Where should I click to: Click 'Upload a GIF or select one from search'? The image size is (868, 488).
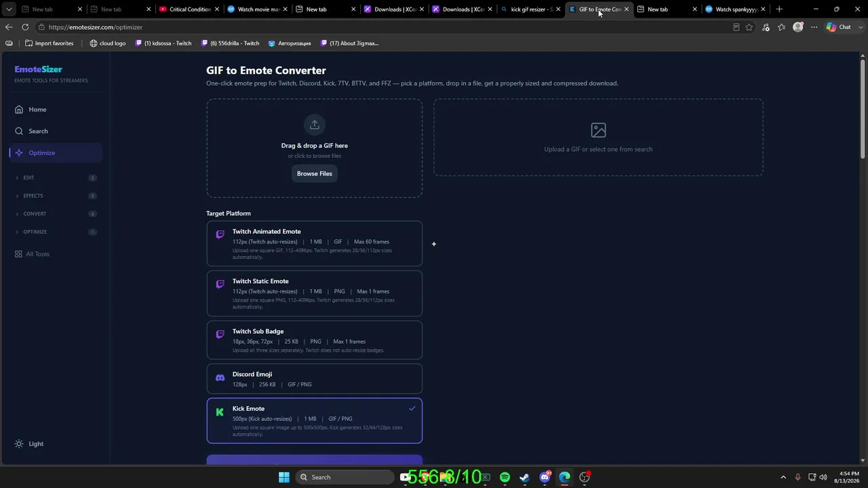598,149
